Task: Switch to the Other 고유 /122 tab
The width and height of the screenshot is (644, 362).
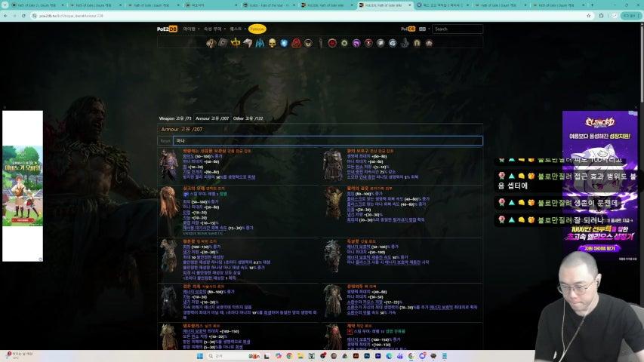Action: click(x=248, y=118)
